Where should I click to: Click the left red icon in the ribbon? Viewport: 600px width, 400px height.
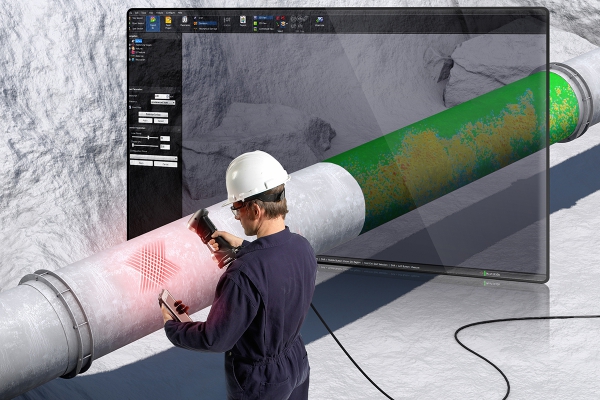[x=278, y=18]
